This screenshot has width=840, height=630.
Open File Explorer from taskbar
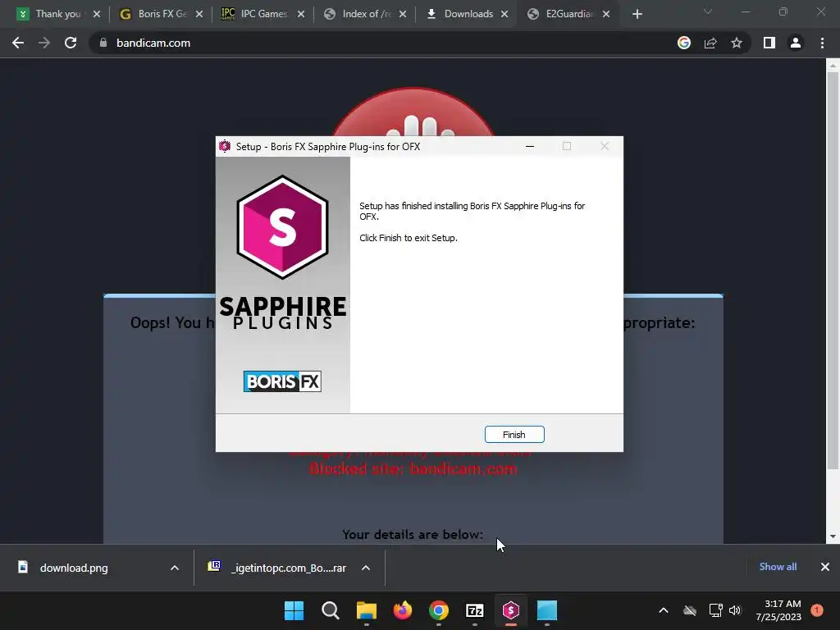[367, 610]
